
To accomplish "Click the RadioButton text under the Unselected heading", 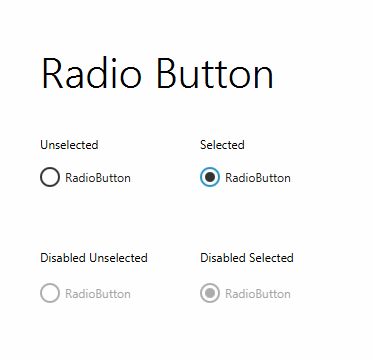I will click(x=98, y=178).
